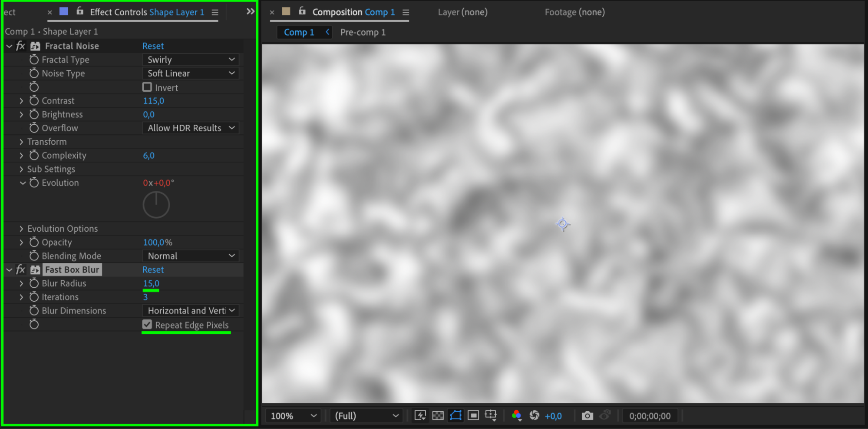868x429 pixels.
Task: Open the Fractal Type Swirly dropdown
Action: pos(191,60)
